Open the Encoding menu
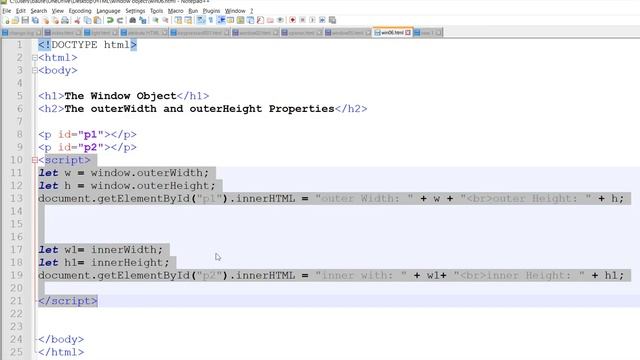Image resolution: width=640 pixels, height=360 pixels. pos(80,11)
